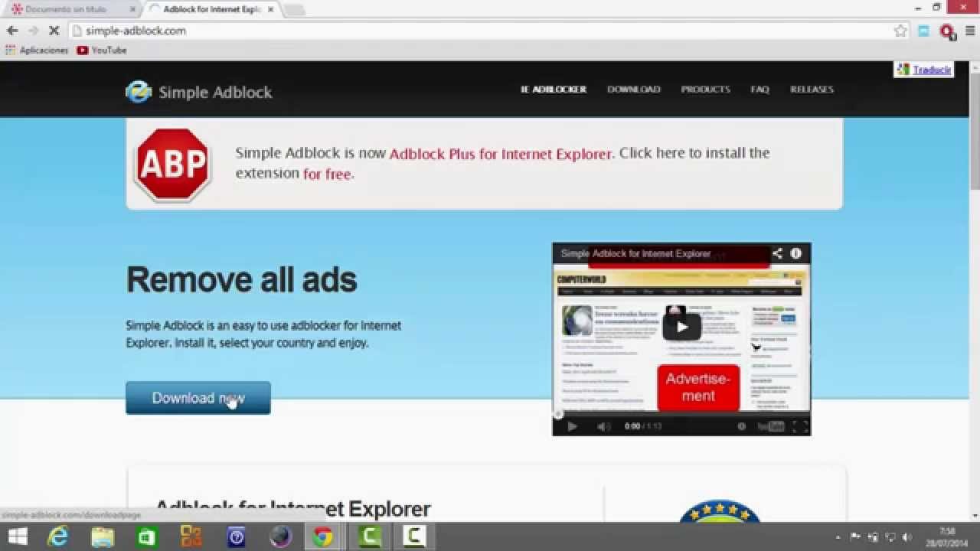Click the YouTube logo in the video player
The image size is (980, 551).
pos(771,426)
